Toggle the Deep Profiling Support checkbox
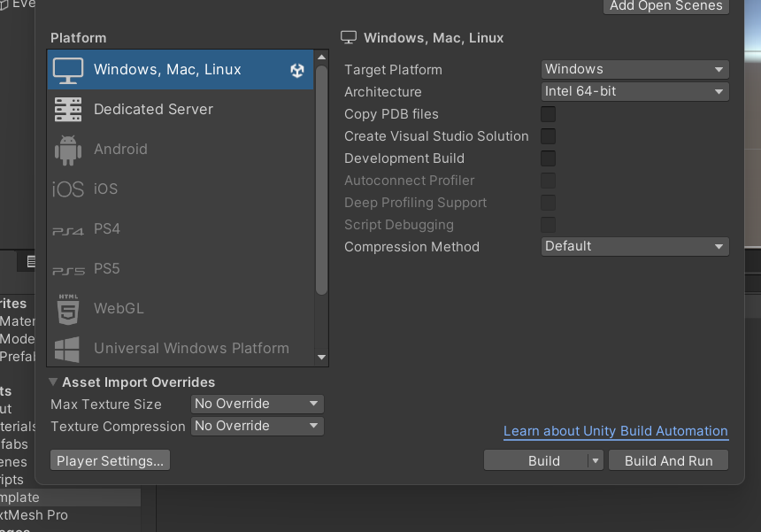761x532 pixels. [548, 203]
